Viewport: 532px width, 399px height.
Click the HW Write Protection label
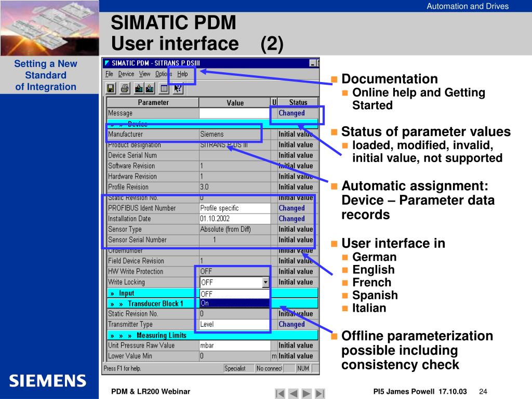[x=136, y=271]
